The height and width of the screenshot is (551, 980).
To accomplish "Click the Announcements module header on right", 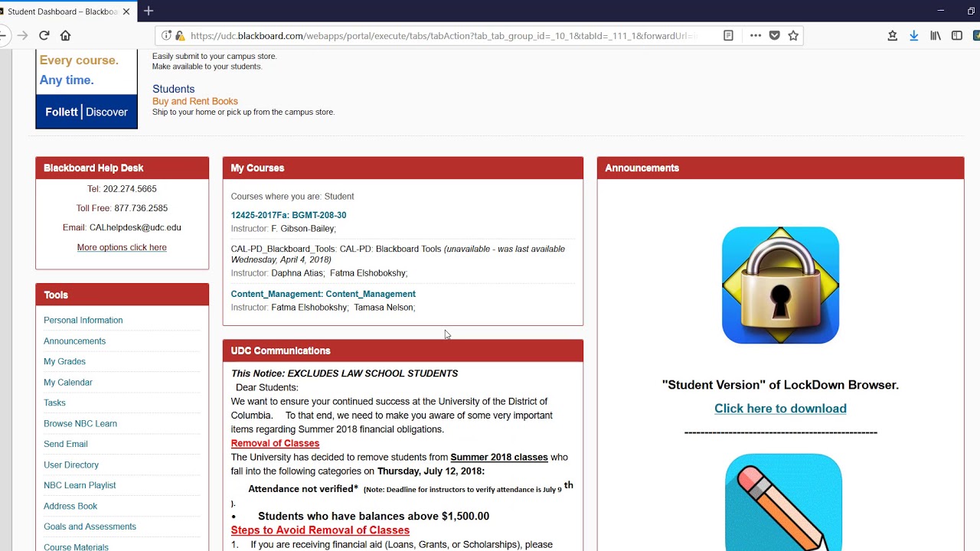I will (x=780, y=168).
